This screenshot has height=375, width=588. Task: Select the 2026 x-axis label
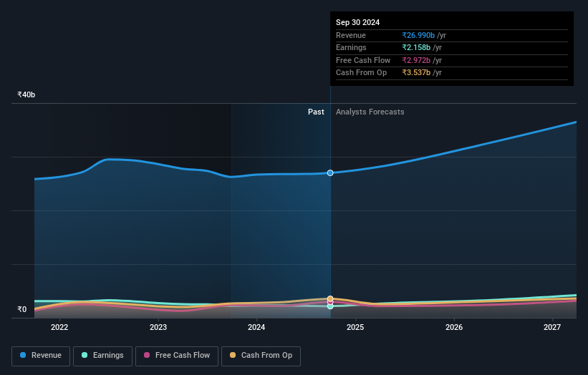[x=454, y=327]
